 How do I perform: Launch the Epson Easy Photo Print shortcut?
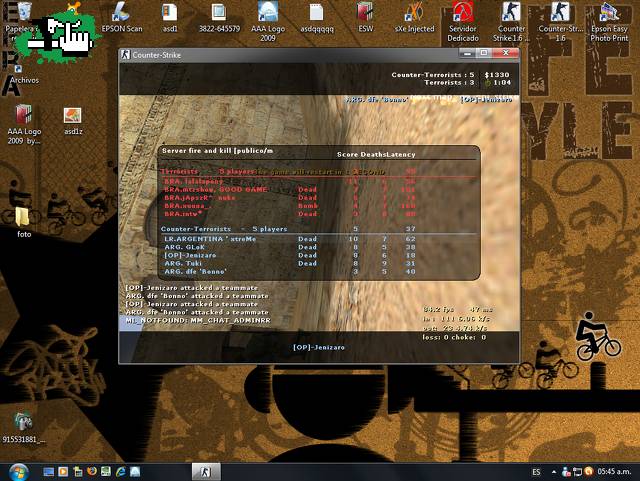[609, 21]
